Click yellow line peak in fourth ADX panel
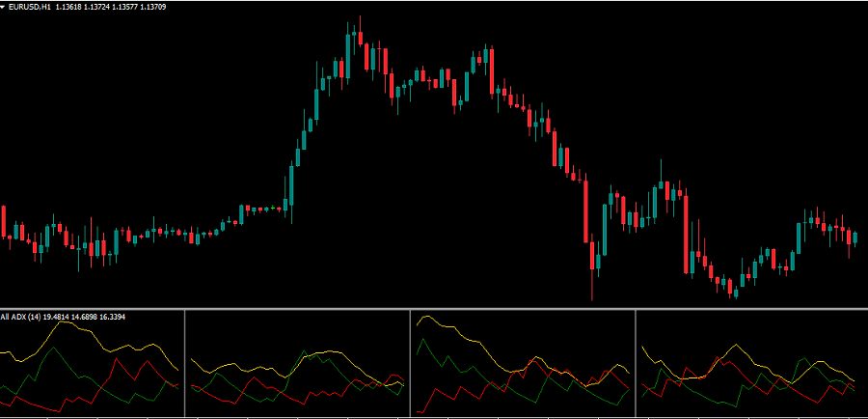Image resolution: width=868 pixels, height=419 pixels. click(x=737, y=345)
